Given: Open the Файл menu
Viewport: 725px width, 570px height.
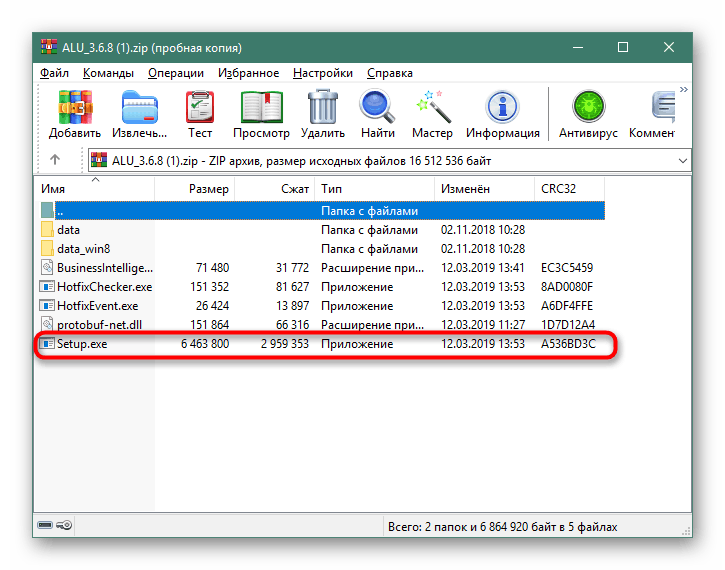Looking at the screenshot, I should [54, 73].
